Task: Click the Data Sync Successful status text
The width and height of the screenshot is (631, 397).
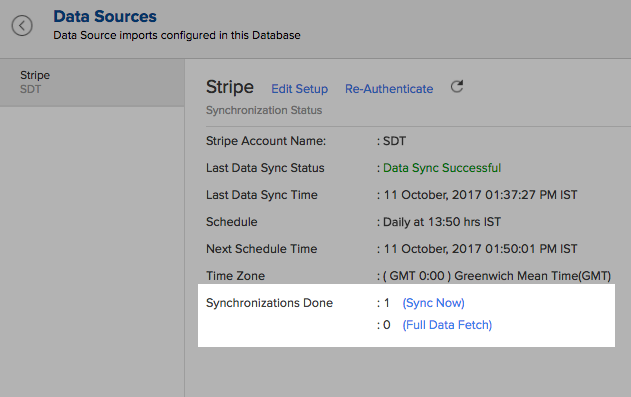Action: coord(442,168)
